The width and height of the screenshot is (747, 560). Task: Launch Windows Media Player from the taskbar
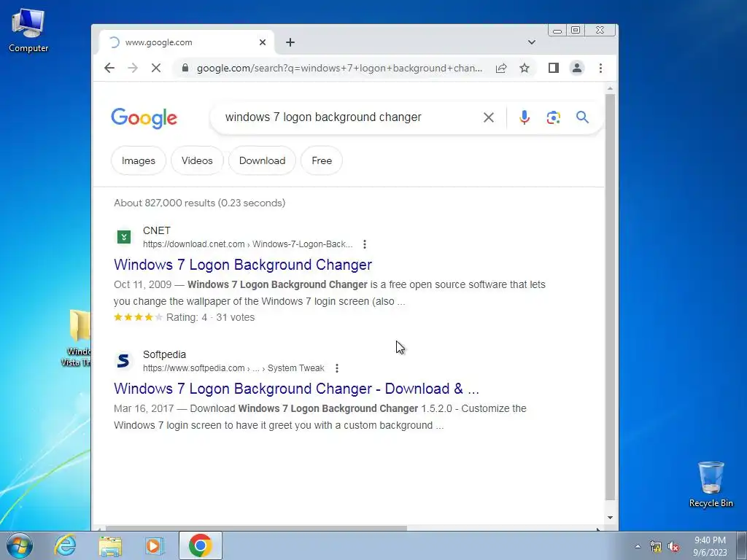(154, 545)
